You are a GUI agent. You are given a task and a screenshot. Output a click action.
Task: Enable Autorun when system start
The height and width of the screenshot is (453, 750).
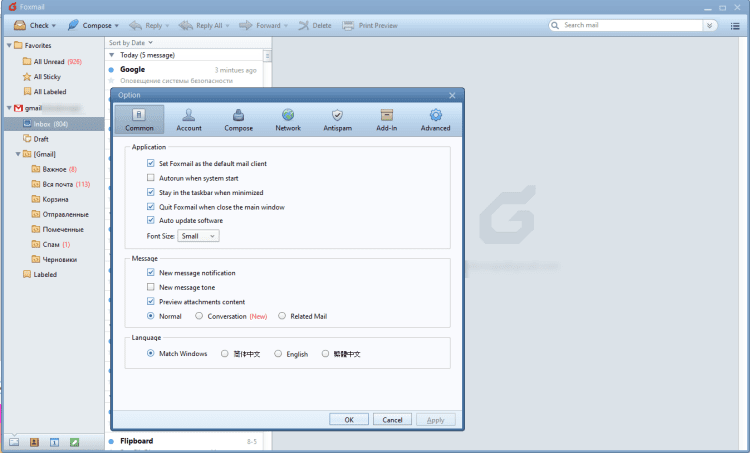click(x=151, y=178)
